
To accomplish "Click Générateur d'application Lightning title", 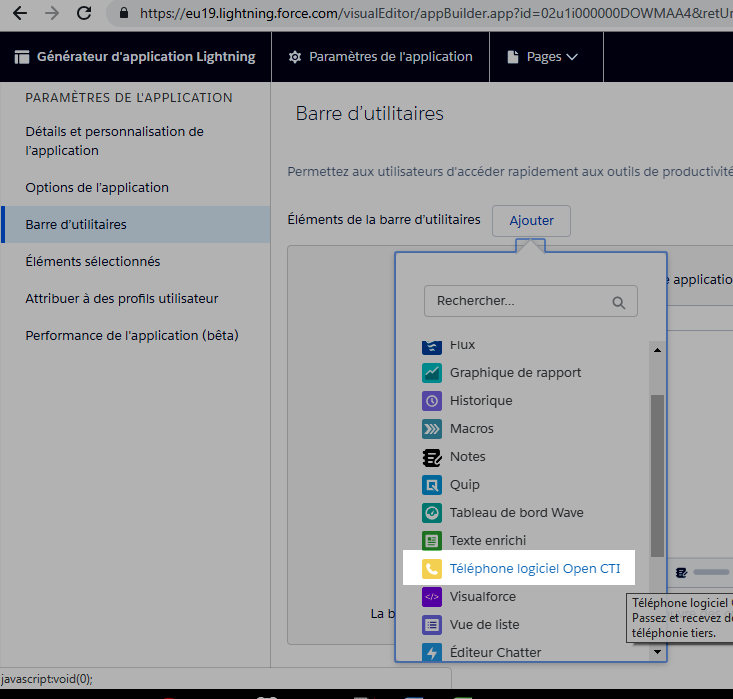I will [x=146, y=57].
